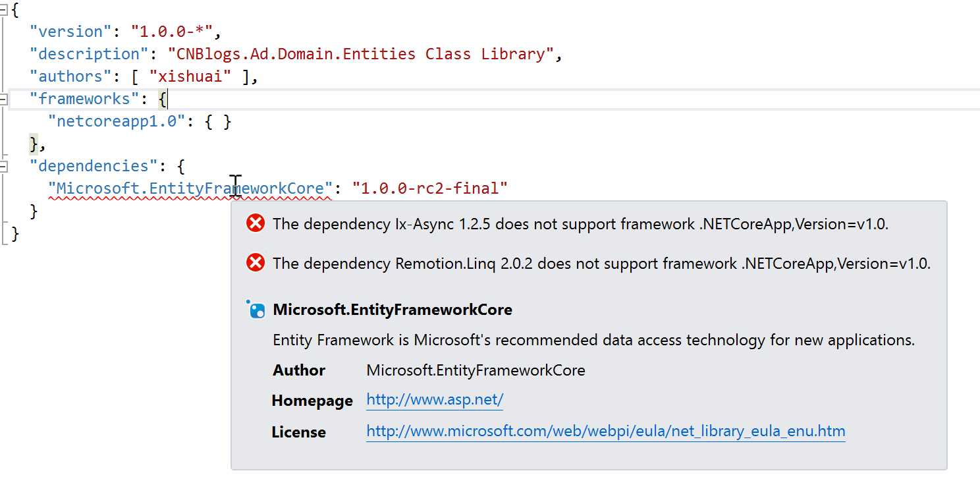The image size is (980, 477).
Task: Click the "netcoreapp1.0" framework key
Action: click(x=117, y=121)
